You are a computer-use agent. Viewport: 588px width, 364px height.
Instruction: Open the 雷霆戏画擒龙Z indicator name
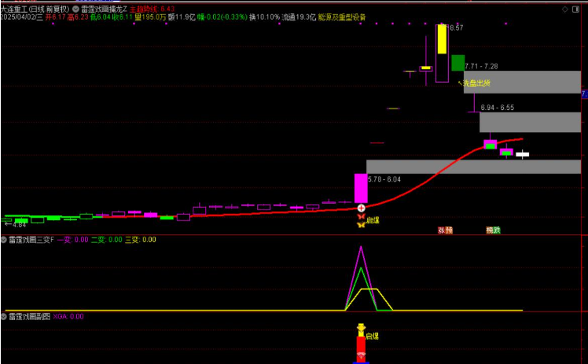[x=103, y=8]
